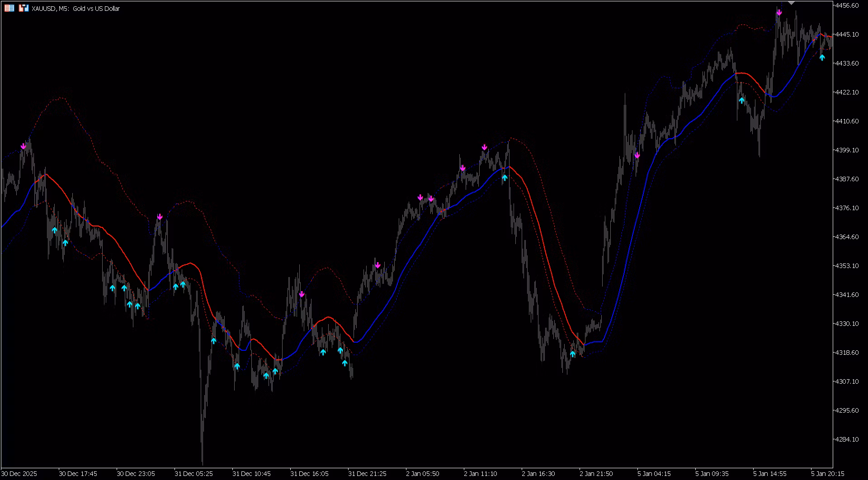Click the red-blue table icon beside chart title

click(9, 8)
